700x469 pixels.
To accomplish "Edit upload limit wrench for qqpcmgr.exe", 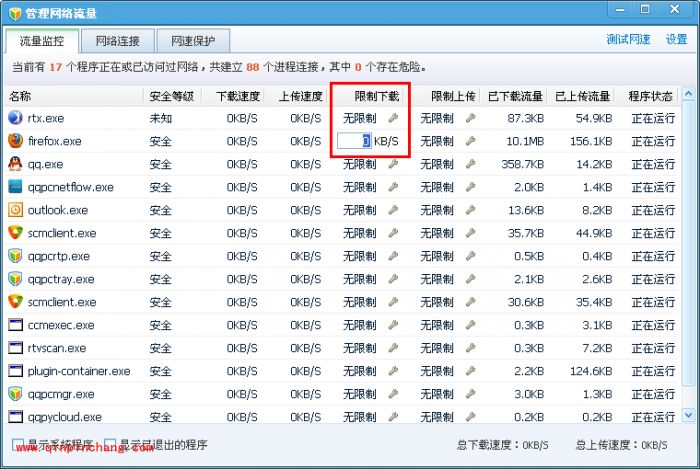I will (x=470, y=394).
